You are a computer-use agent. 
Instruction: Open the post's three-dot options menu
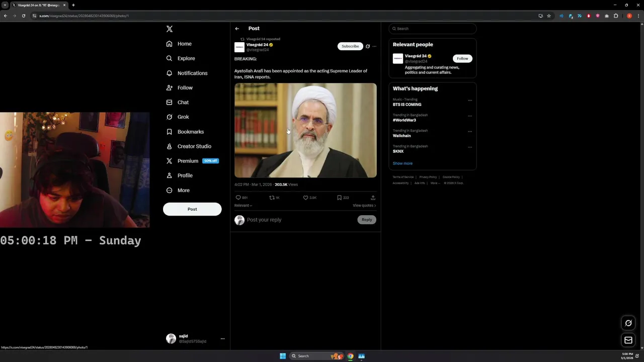[374, 46]
